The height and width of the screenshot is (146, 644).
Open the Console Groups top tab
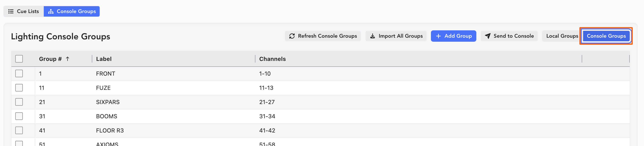72,11
